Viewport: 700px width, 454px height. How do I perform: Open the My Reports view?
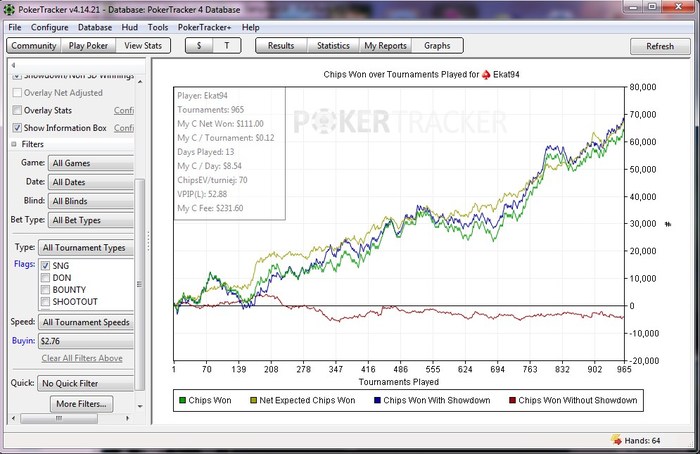click(385, 46)
